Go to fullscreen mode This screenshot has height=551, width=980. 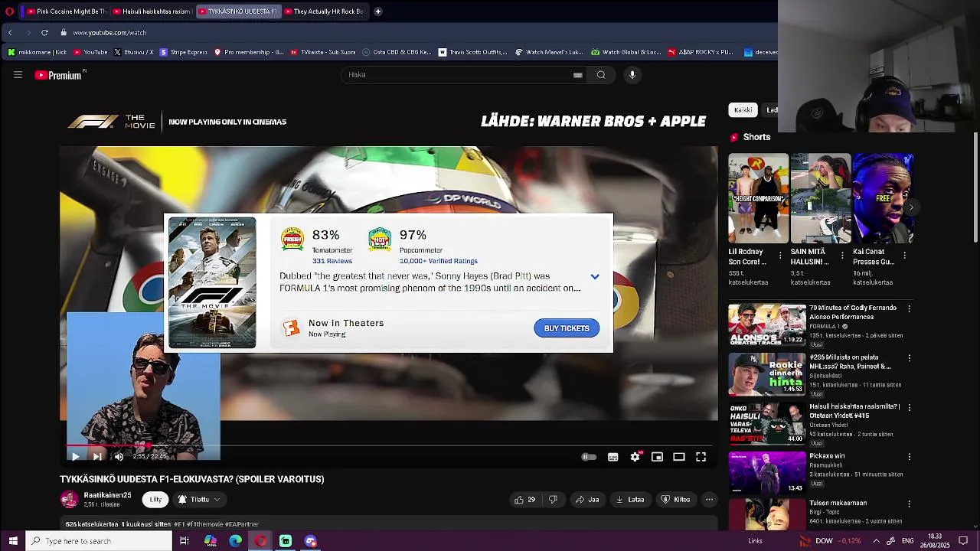pos(701,457)
